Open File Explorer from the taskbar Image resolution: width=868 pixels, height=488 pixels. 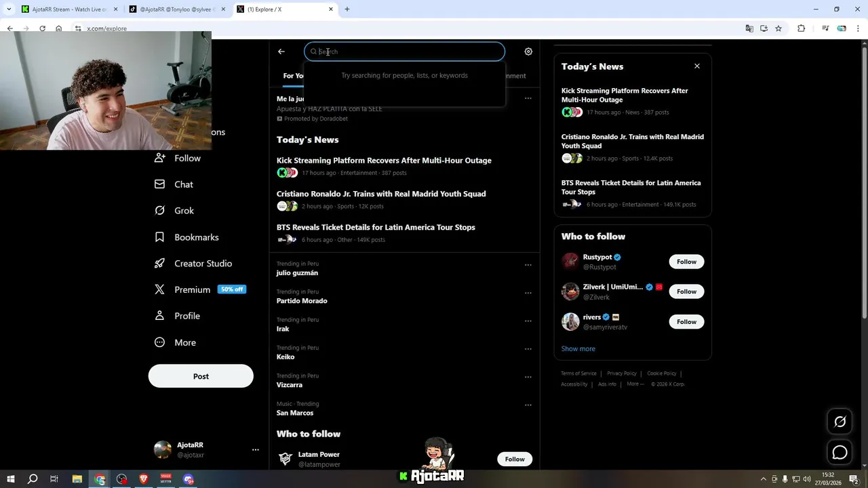pyautogui.click(x=77, y=479)
